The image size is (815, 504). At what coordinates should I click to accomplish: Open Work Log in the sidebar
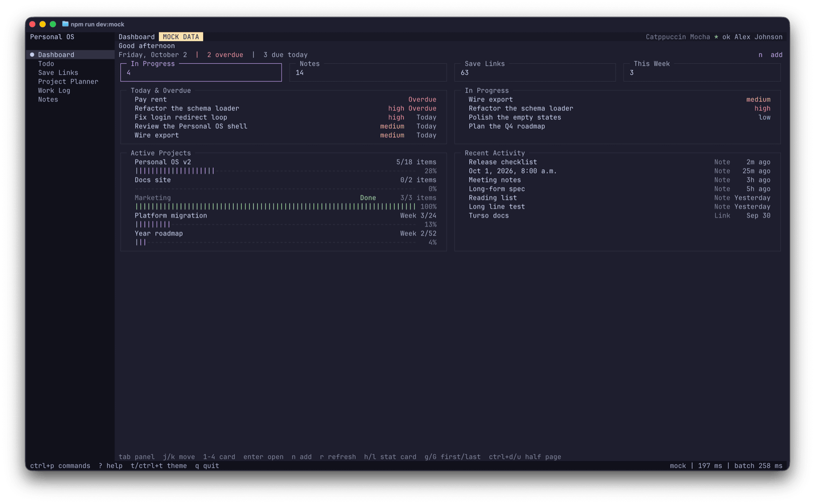click(x=54, y=91)
